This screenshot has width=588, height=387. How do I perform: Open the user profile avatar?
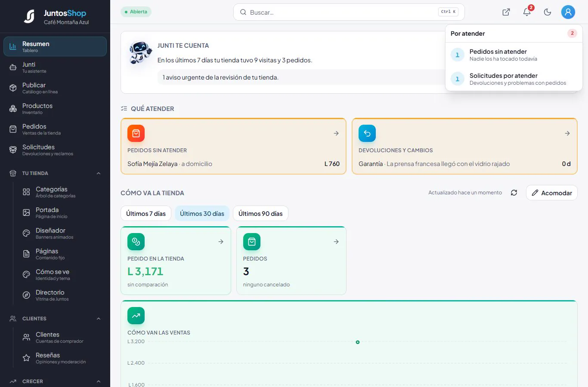coord(568,12)
